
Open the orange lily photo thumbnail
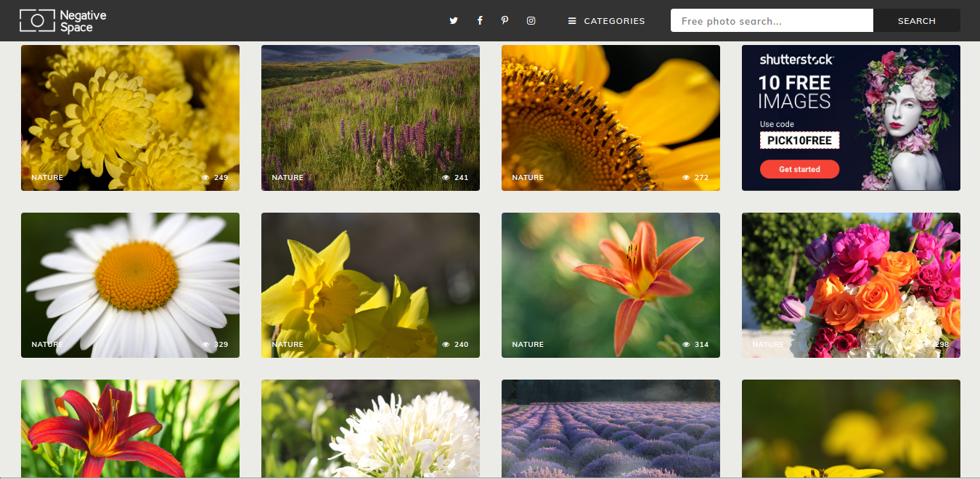pos(611,285)
